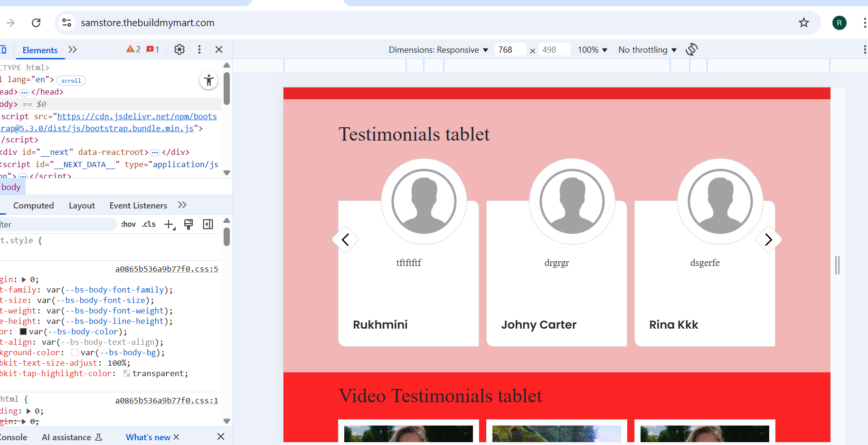Screen dimensions: 868x445
Task: Open the background-color swatch for --bs-body-bg
Action: click(x=75, y=352)
